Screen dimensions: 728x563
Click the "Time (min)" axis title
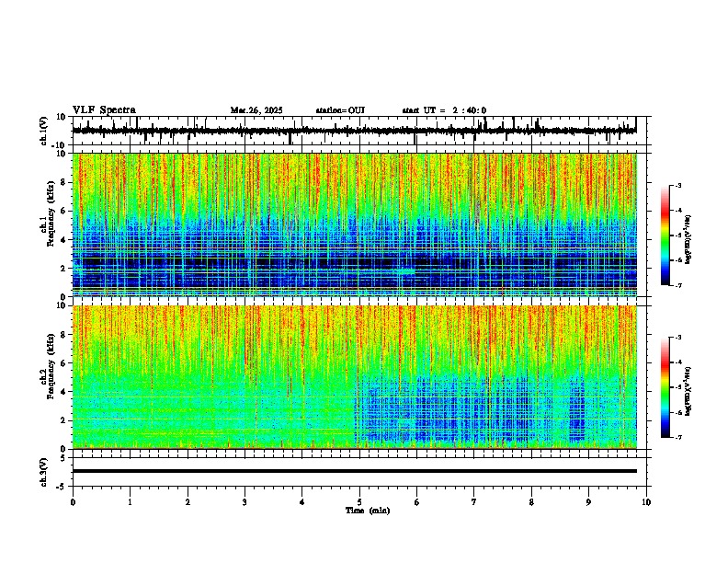click(368, 511)
